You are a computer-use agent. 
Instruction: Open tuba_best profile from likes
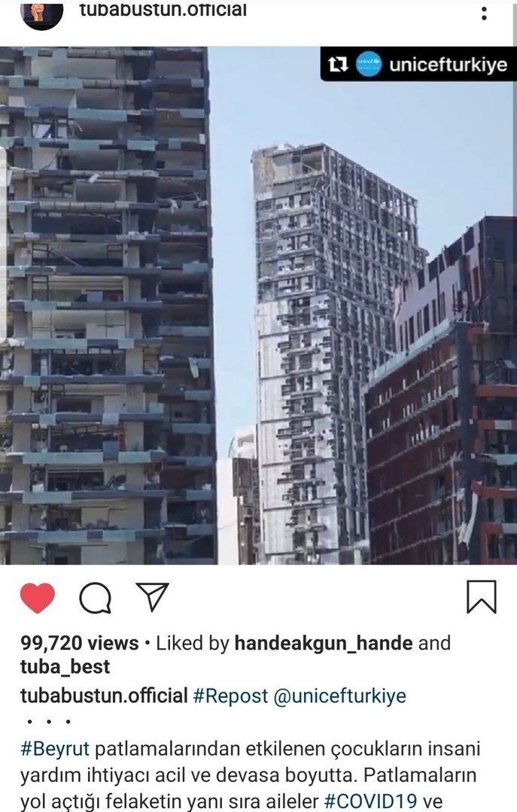[65, 666]
